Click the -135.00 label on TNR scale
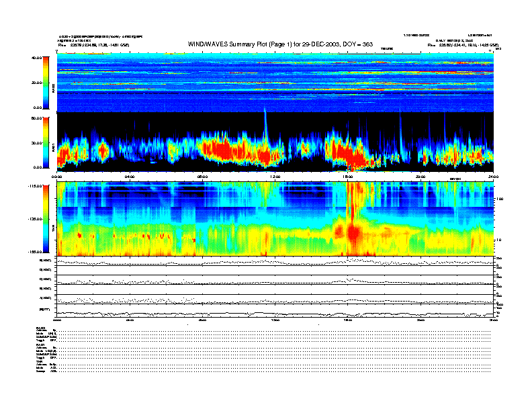The height and width of the screenshot is (411, 532). click(35, 219)
